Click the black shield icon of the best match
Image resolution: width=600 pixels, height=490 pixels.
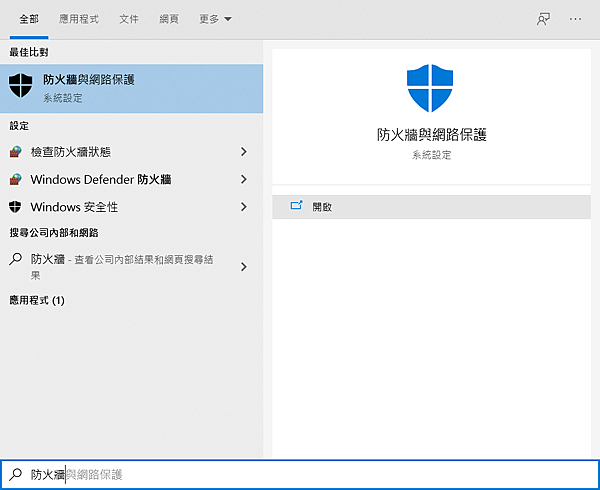21,86
